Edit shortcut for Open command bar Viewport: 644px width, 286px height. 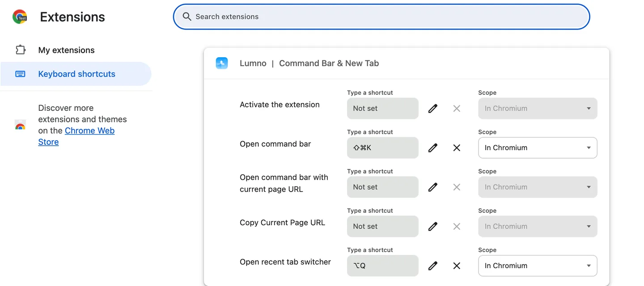coord(432,147)
